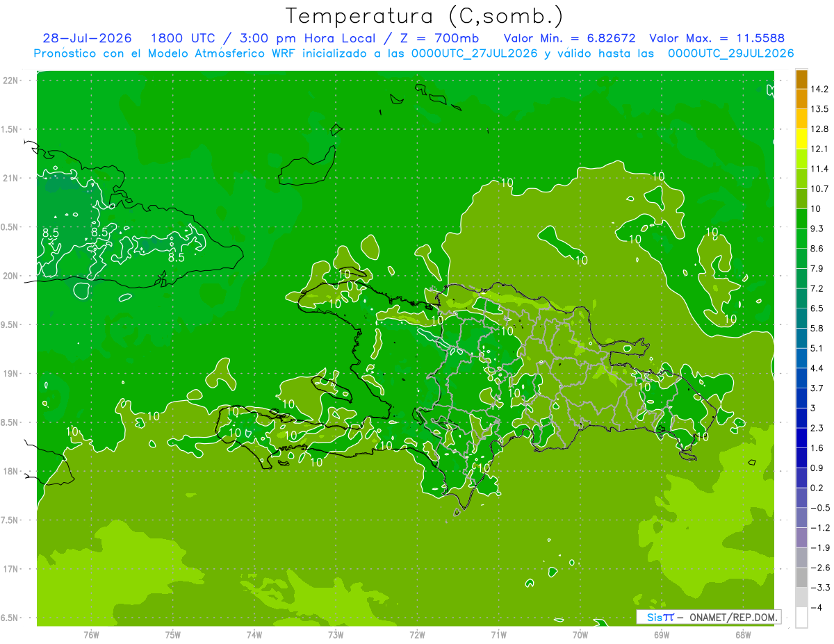Click the legend value '13.5'
The image size is (834, 644).
coord(819,109)
